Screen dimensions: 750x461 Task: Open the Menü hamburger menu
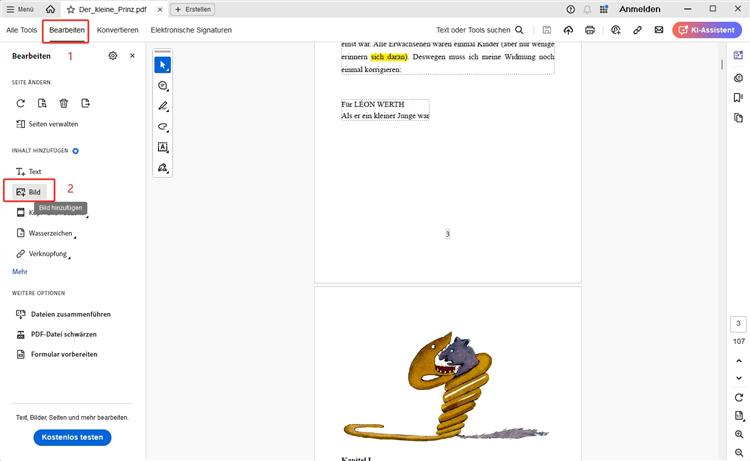point(20,9)
